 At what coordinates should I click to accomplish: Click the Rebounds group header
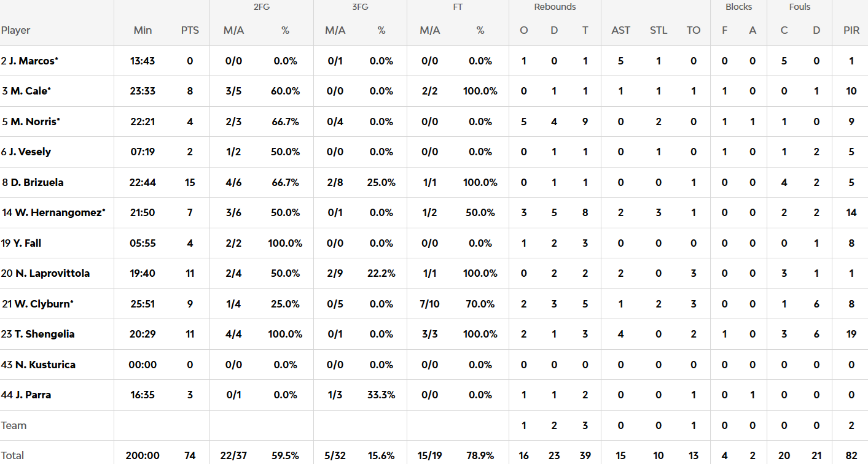(x=555, y=7)
